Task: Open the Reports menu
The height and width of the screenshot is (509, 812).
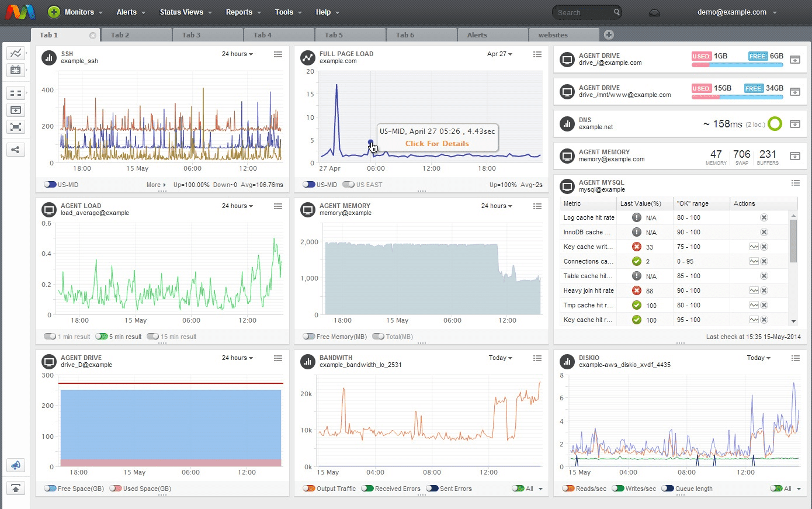Action: pyautogui.click(x=238, y=12)
